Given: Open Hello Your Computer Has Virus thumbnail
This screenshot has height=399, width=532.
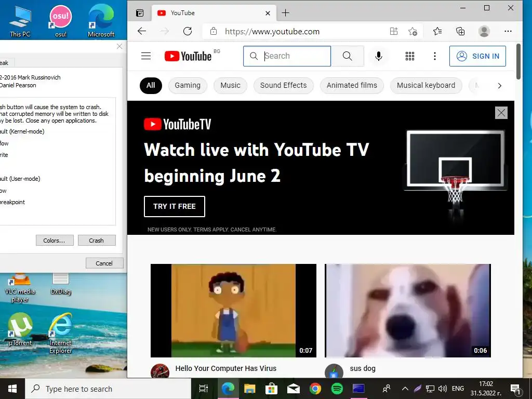Looking at the screenshot, I should point(233,311).
